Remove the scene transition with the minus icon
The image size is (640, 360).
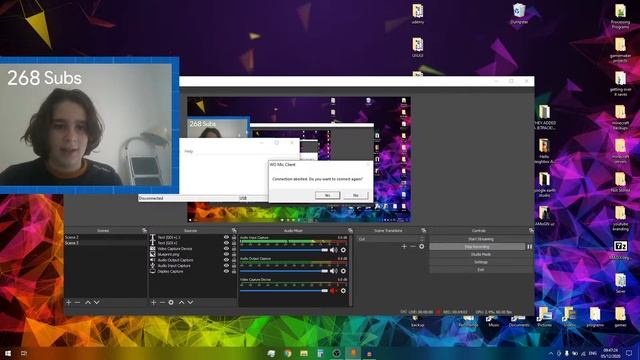(x=413, y=246)
